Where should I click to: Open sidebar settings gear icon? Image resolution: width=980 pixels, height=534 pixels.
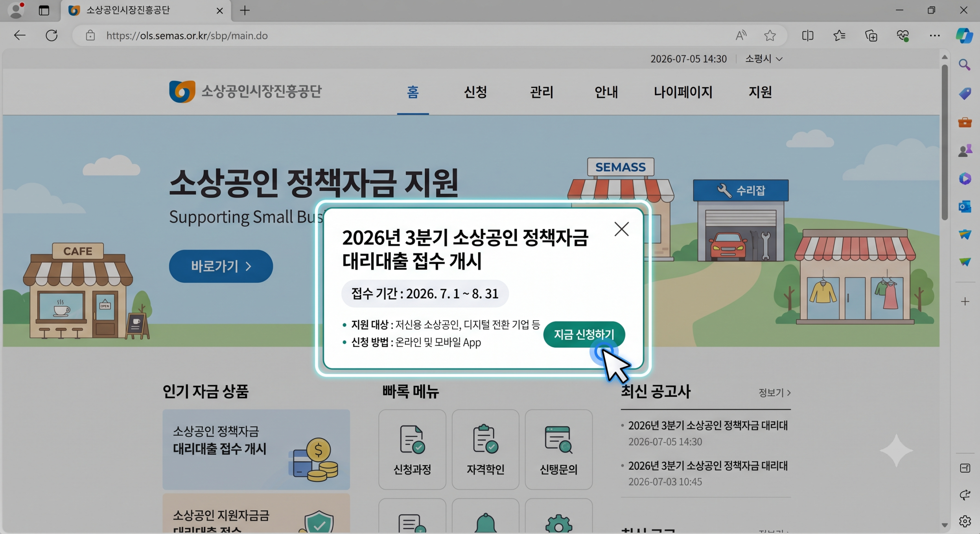click(x=965, y=521)
